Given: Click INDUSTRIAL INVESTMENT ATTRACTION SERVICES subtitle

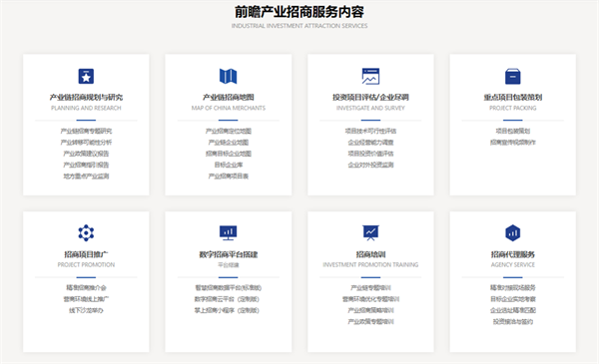Looking at the screenshot, I should [299, 26].
